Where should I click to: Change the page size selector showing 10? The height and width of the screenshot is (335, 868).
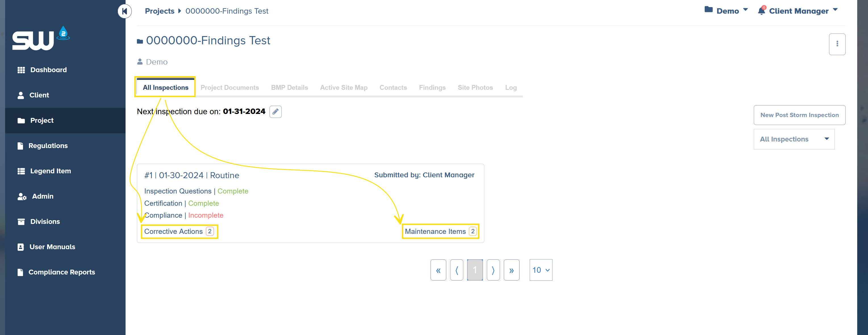point(541,270)
